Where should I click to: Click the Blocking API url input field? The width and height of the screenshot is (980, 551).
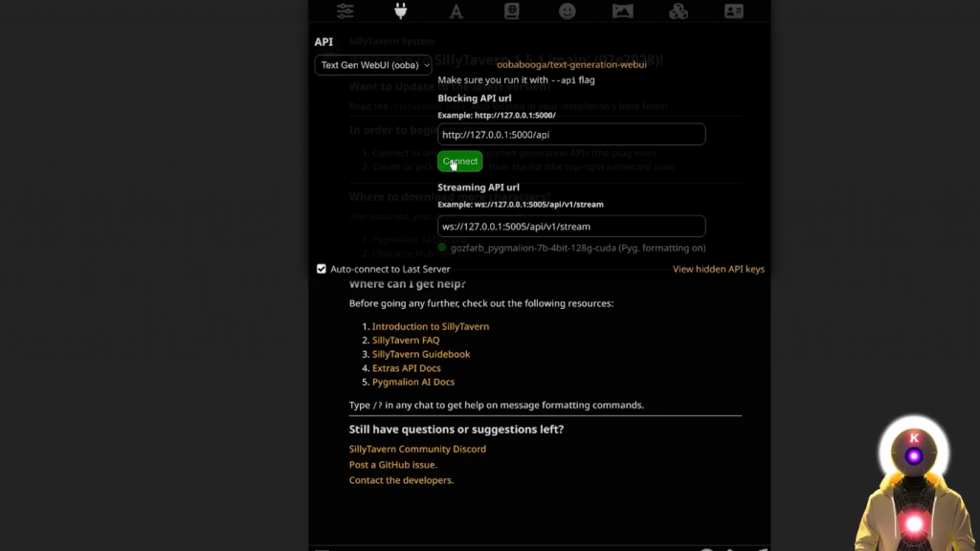571,134
